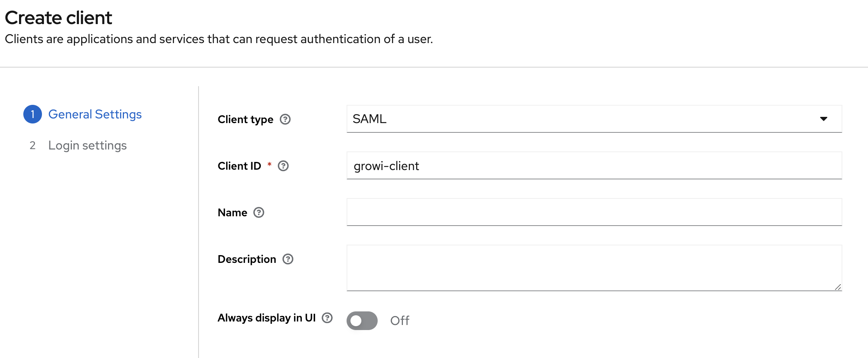Click the step 2 number indicator
This screenshot has width=868, height=358.
pyautogui.click(x=33, y=145)
